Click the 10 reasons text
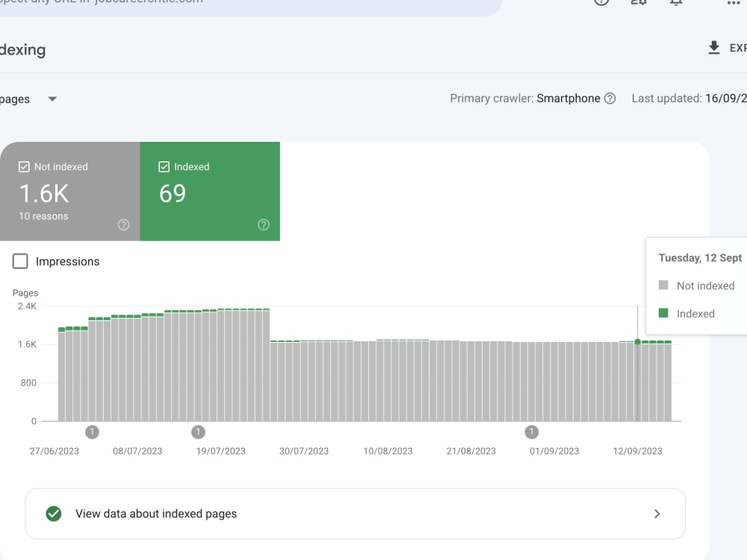 point(43,217)
